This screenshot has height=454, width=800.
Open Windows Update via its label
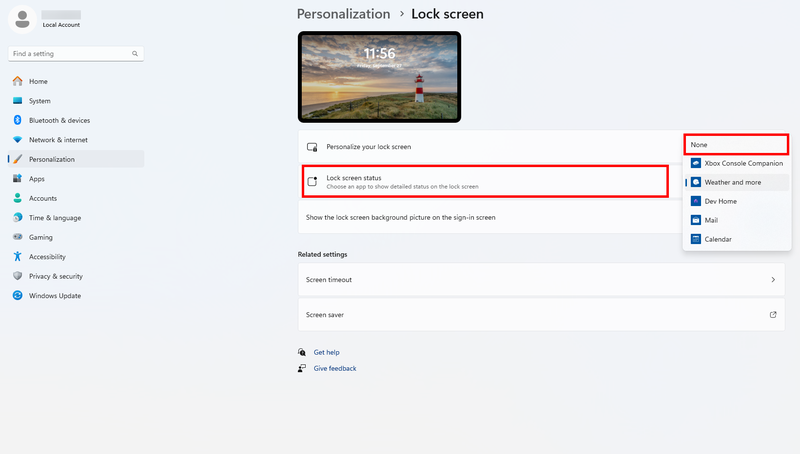click(x=55, y=296)
